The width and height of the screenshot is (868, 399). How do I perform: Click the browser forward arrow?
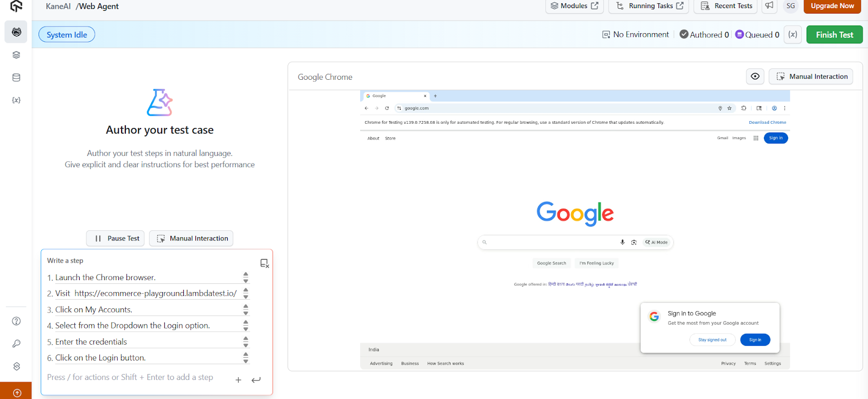376,108
